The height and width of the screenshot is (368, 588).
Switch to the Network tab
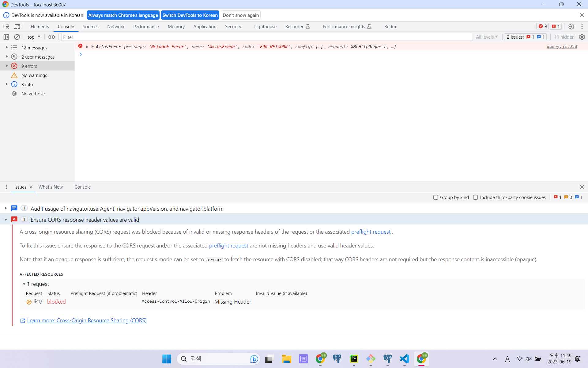(x=116, y=27)
